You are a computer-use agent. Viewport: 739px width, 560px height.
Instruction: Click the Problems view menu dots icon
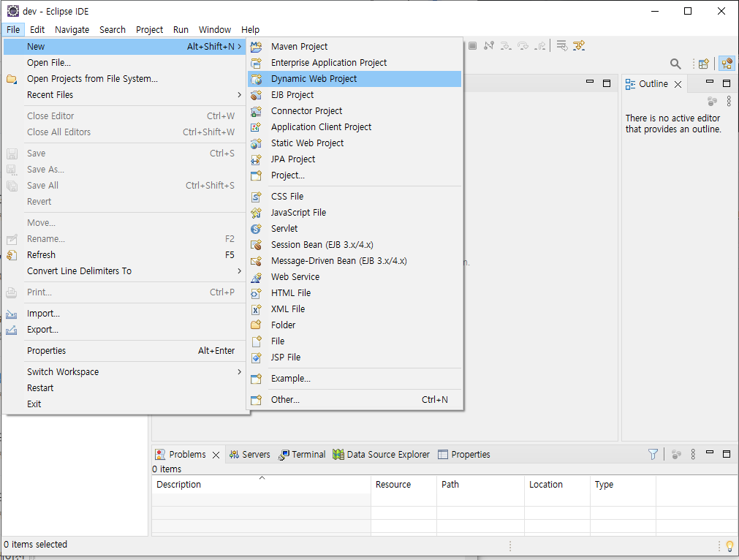point(693,455)
